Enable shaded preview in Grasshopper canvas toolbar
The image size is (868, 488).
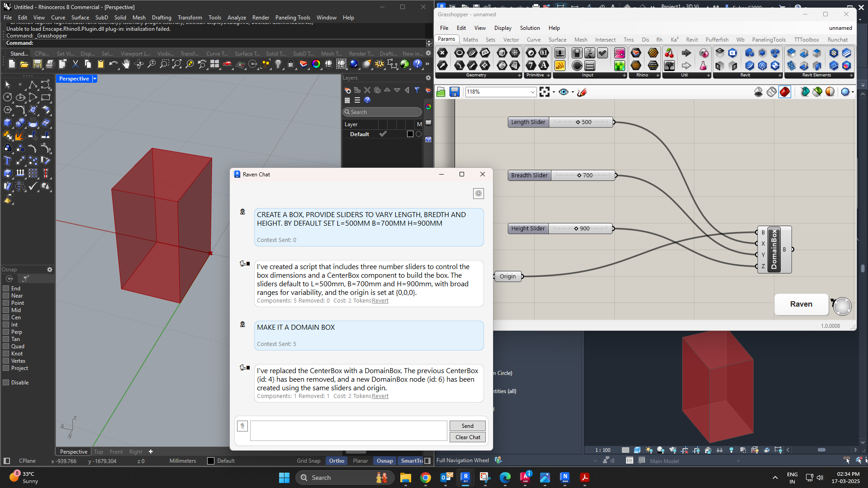tap(784, 92)
